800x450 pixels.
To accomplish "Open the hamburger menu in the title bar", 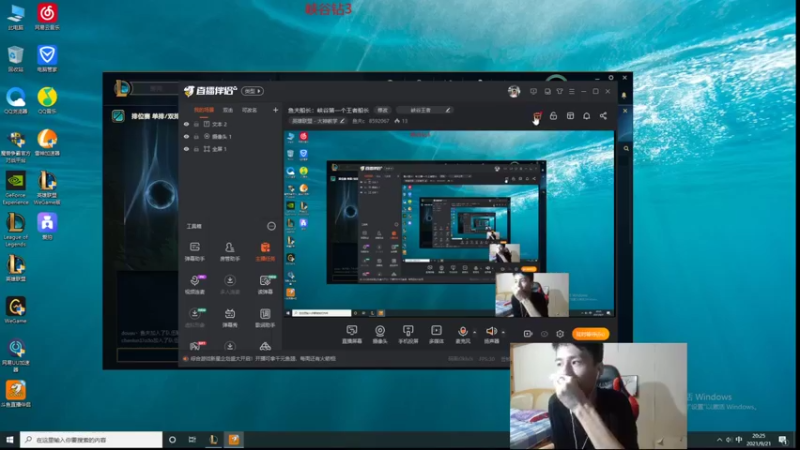I will pyautogui.click(x=572, y=91).
